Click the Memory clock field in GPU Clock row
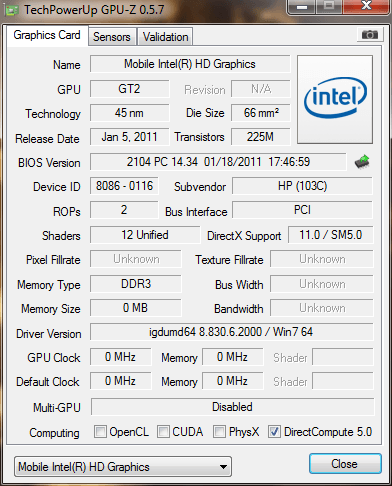This screenshot has height=486, width=392. [x=232, y=357]
